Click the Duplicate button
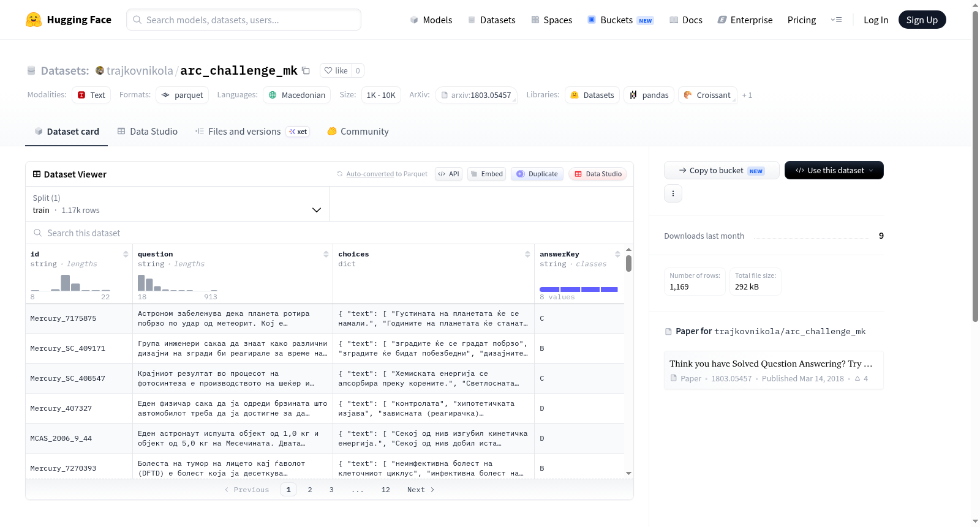This screenshot has height=527, width=980. click(537, 174)
